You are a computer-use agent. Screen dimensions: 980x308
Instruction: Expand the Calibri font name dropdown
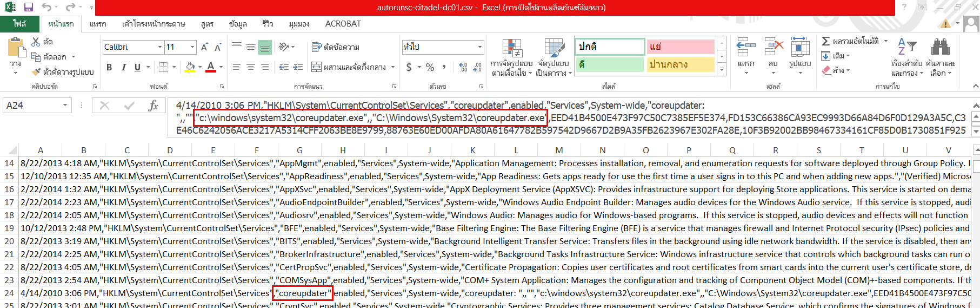[160, 47]
